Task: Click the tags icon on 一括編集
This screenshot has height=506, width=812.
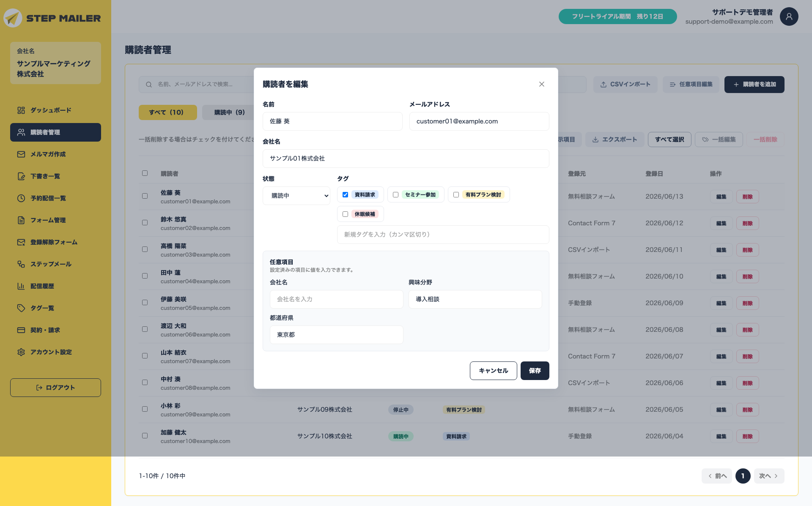Action: pyautogui.click(x=705, y=139)
